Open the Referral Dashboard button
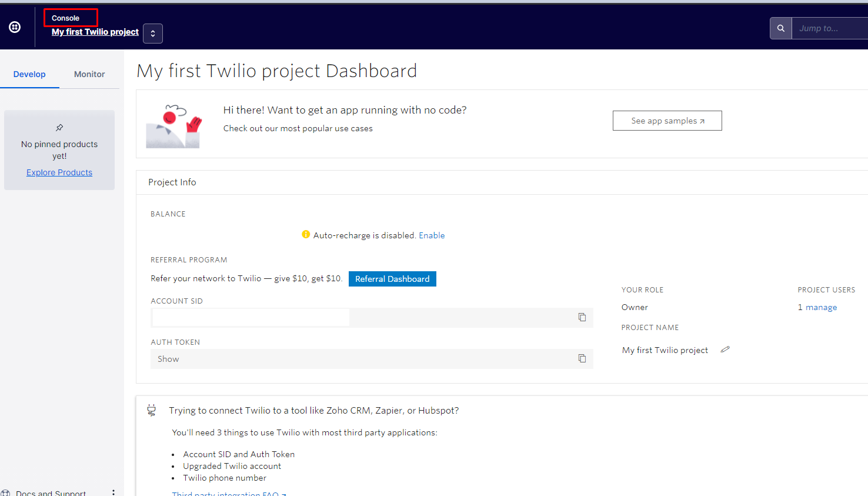This screenshot has width=868, height=496. pyautogui.click(x=392, y=279)
